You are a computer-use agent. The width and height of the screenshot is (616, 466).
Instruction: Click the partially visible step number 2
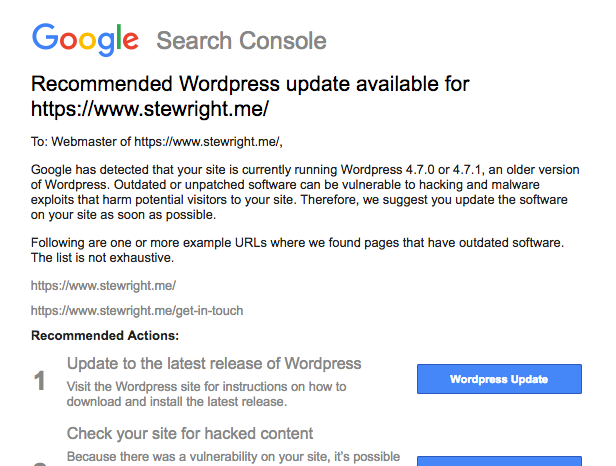[x=39, y=464]
